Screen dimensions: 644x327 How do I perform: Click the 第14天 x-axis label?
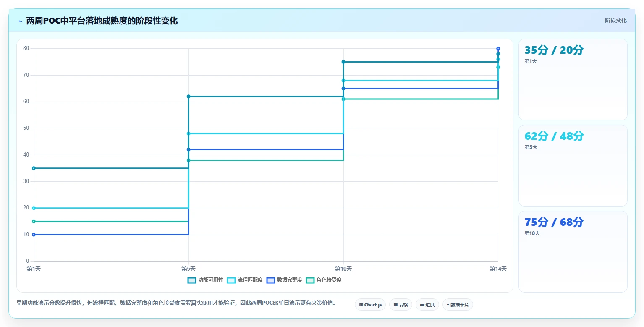[x=498, y=269]
